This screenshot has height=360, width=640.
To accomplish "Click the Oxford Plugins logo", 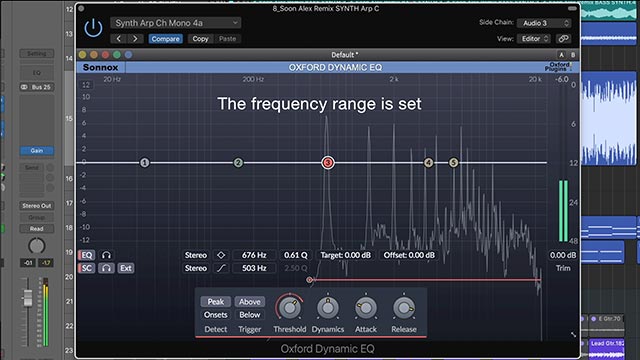I will 558,67.
